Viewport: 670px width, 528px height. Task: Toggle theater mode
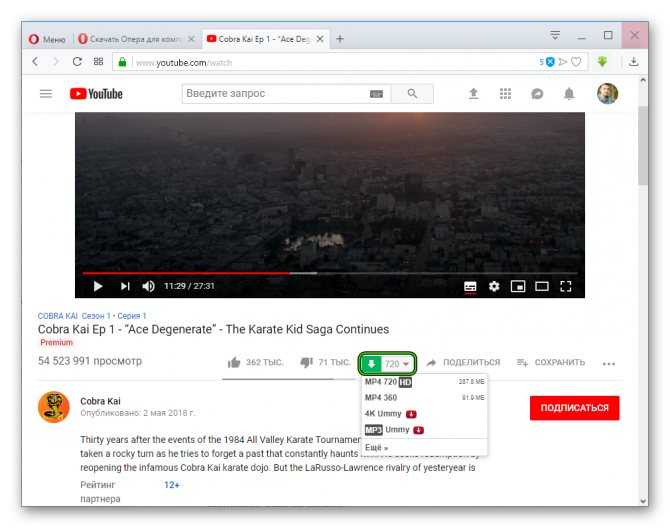(x=542, y=286)
